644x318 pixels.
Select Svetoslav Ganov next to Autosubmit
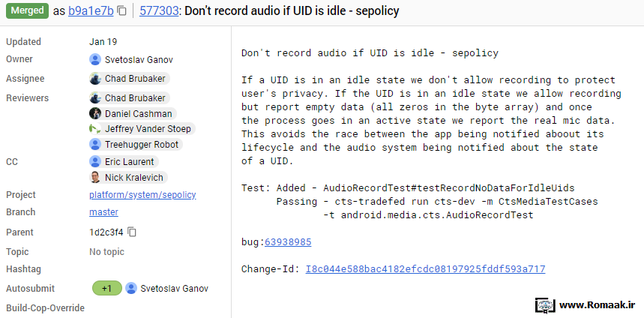click(x=168, y=289)
